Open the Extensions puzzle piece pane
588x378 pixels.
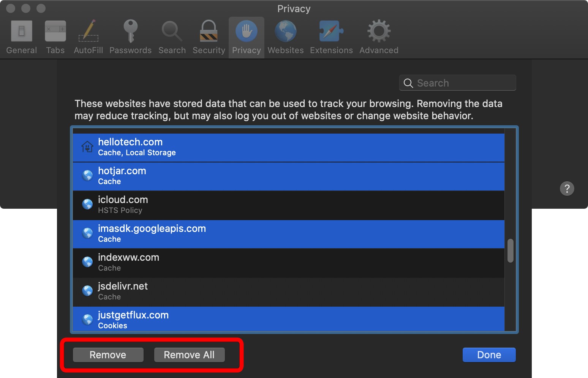point(331,37)
